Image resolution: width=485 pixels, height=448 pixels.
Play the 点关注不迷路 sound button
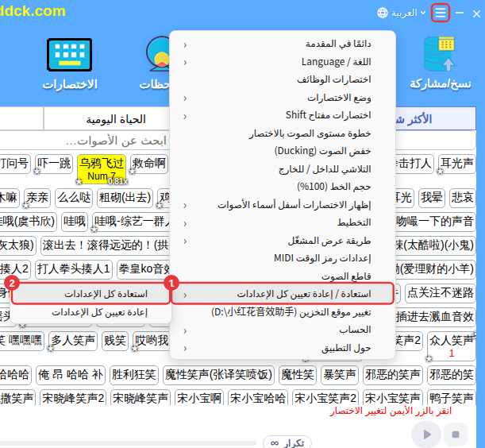pyautogui.click(x=441, y=293)
